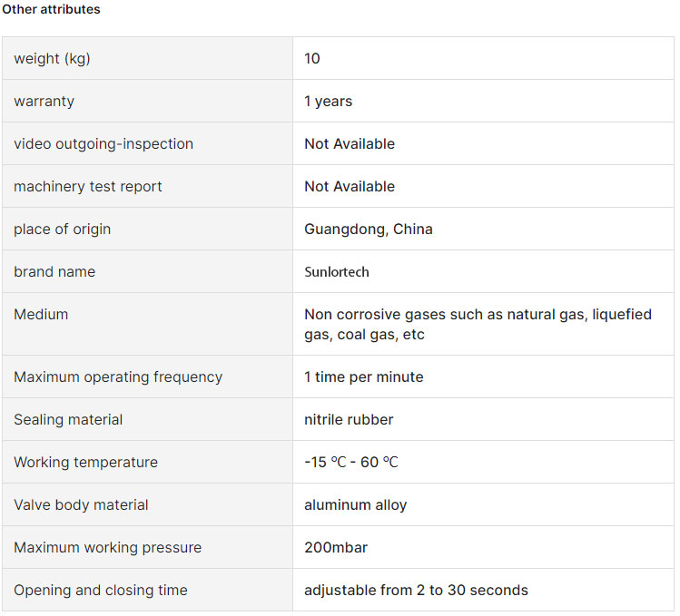Click the 'Sunlortech' brand name value

tap(337, 271)
